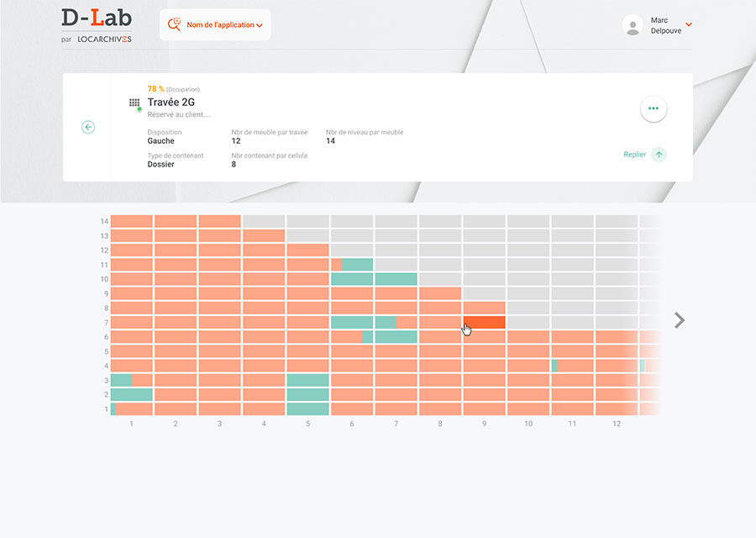
Task: Open the Nom de l'application dropdown
Action: coord(224,25)
